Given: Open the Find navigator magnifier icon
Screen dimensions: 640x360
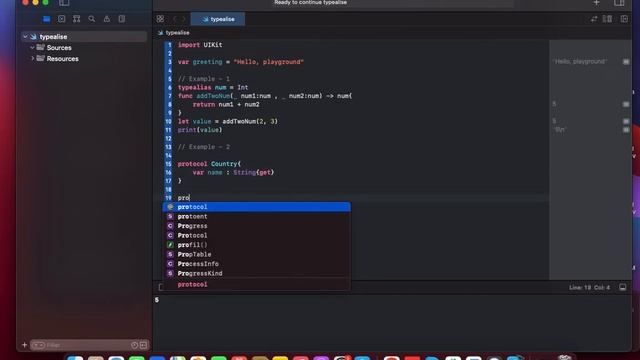Looking at the screenshot, I should (x=91, y=19).
